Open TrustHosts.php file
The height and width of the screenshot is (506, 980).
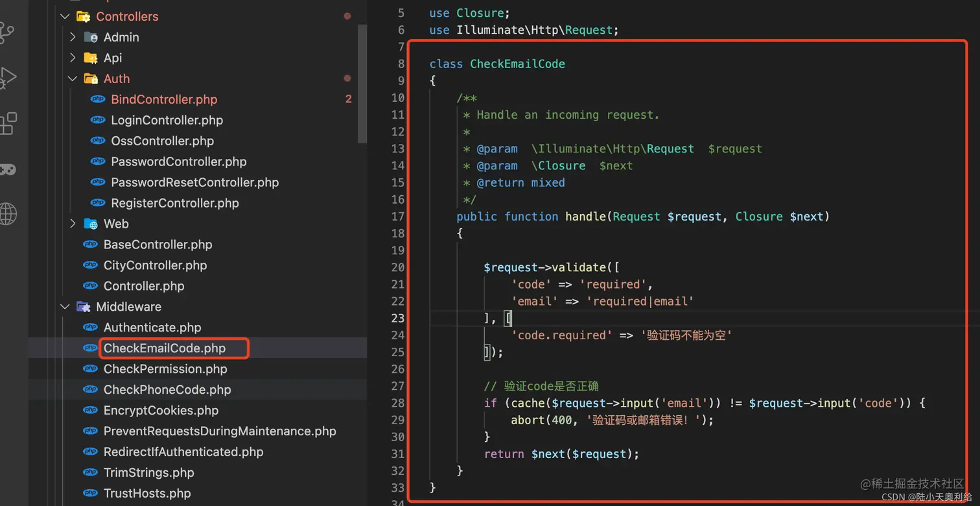pyautogui.click(x=147, y=494)
